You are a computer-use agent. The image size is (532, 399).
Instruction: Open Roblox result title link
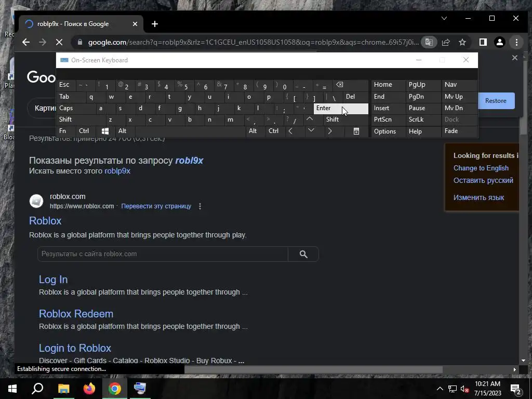pyautogui.click(x=45, y=221)
